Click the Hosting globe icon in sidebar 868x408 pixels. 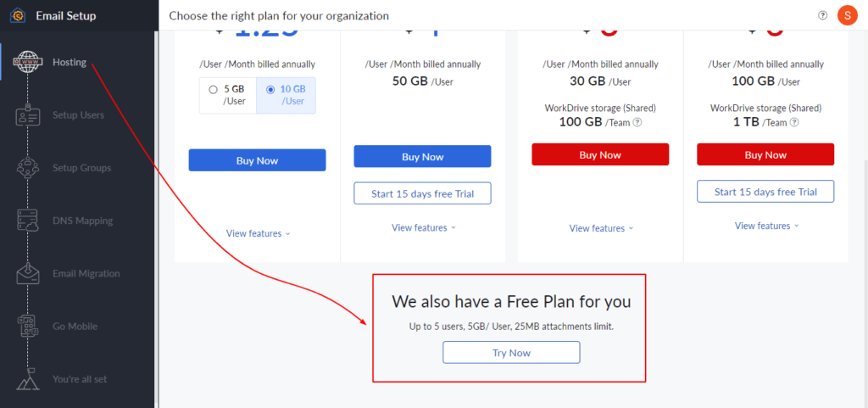(27, 62)
